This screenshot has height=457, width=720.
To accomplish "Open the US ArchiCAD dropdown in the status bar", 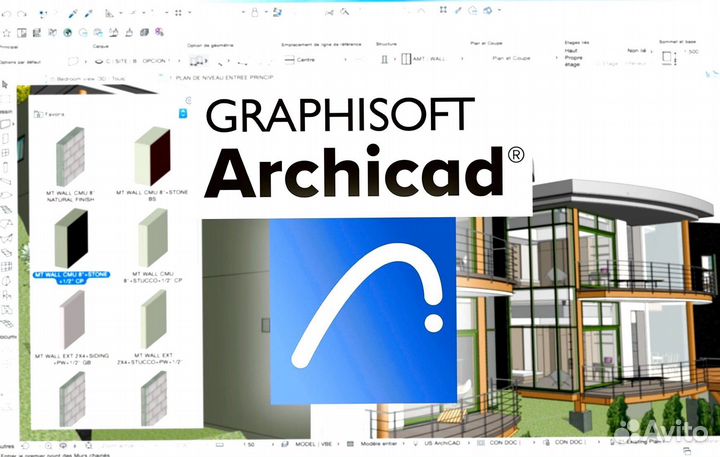I will tap(442, 444).
